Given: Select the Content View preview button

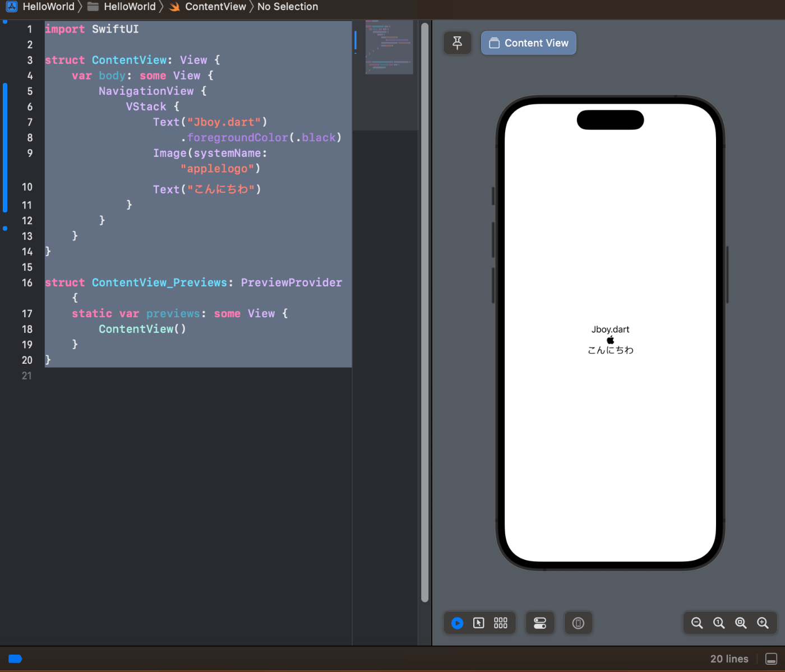Looking at the screenshot, I should [x=528, y=43].
